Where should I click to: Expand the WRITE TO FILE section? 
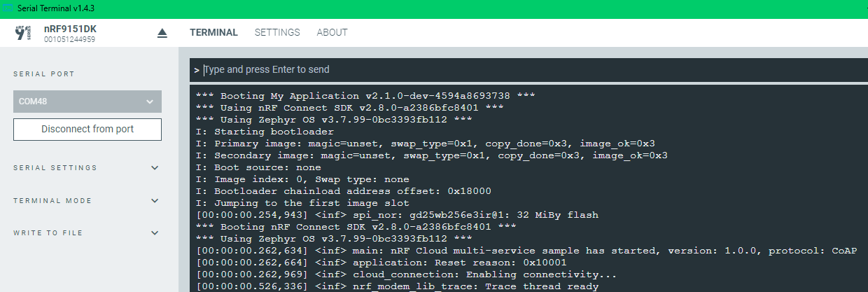coord(87,232)
